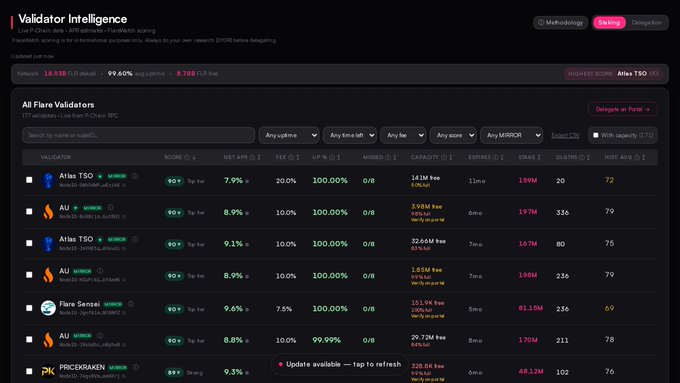The height and width of the screenshot is (383, 680).
Task: Click Delegate on Portal button
Action: 622,109
